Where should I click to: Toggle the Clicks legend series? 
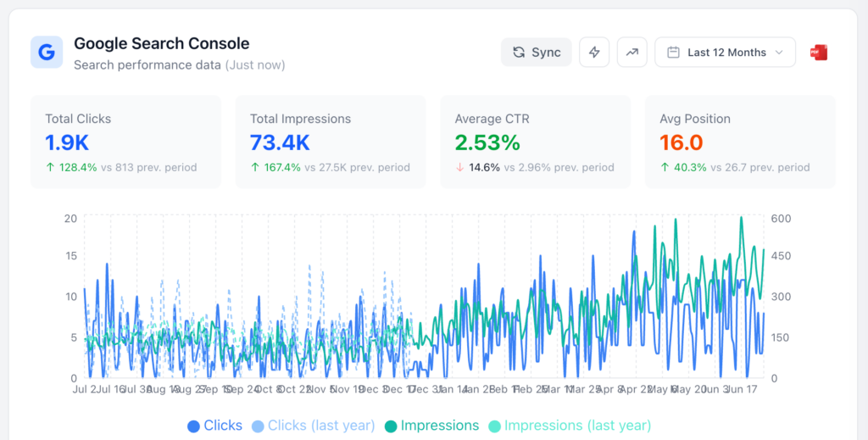[214, 425]
